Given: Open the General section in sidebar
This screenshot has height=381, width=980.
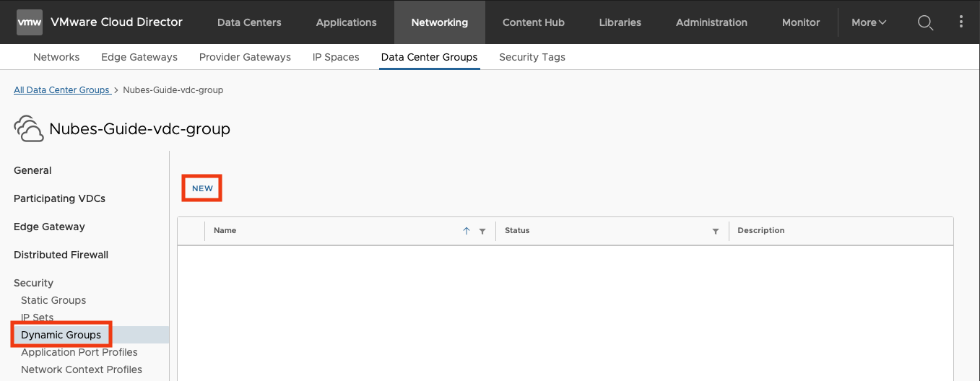Looking at the screenshot, I should click(x=32, y=170).
